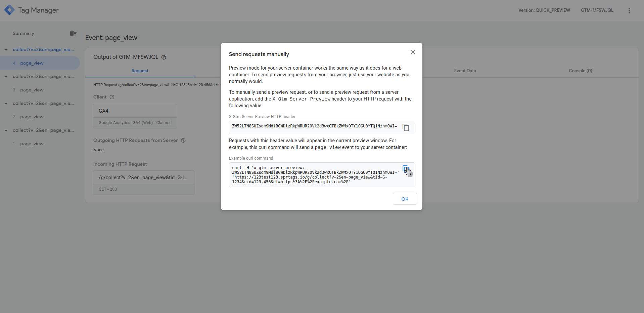Copy the example curl command
The width and height of the screenshot is (644, 313).
click(406, 169)
